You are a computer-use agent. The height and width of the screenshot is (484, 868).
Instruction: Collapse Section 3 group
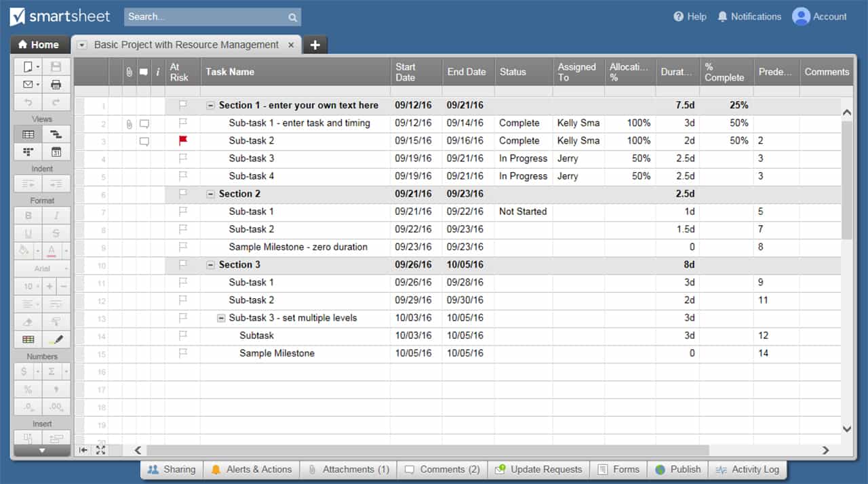point(210,265)
